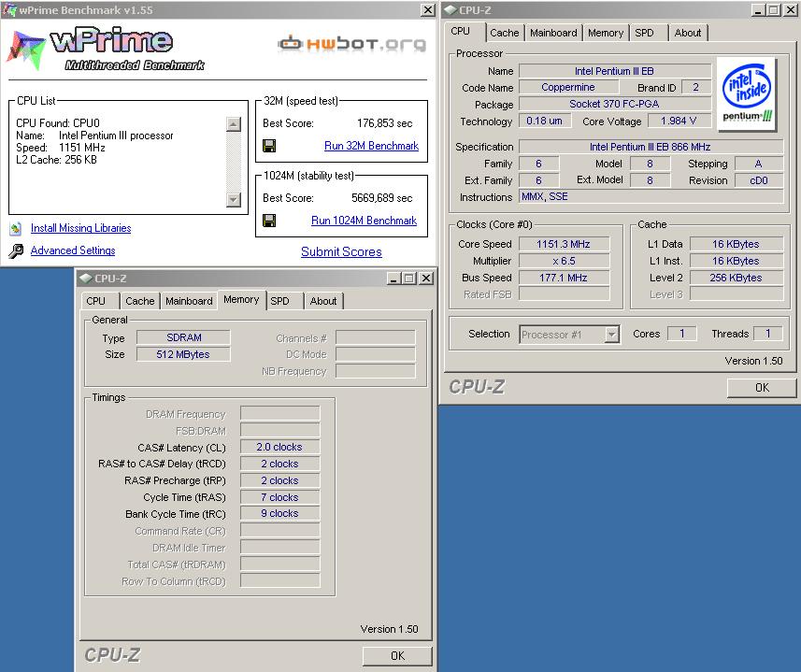Click CPU-Z Memory window title icon
This screenshot has height=672, width=801.
[86, 279]
